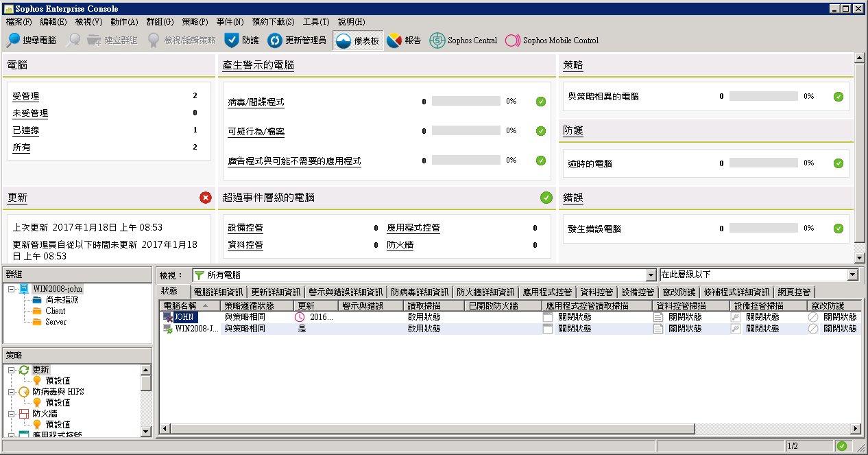868x455 pixels.
Task: Open the 可疑行為/檔案 alerts link
Action: [256, 131]
